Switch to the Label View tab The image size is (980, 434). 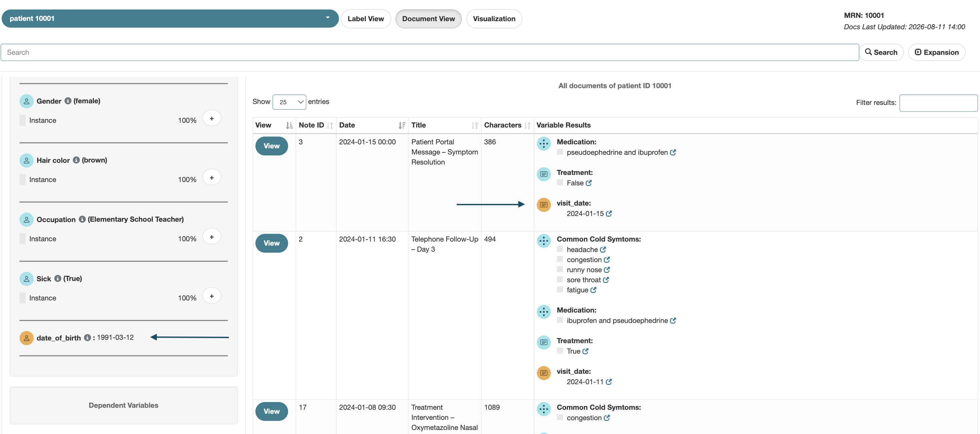click(365, 19)
